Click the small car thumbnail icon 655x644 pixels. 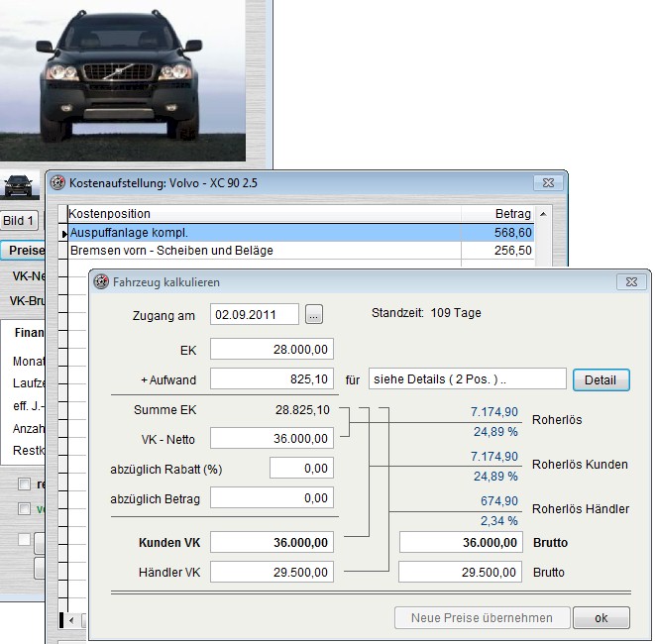point(16,185)
